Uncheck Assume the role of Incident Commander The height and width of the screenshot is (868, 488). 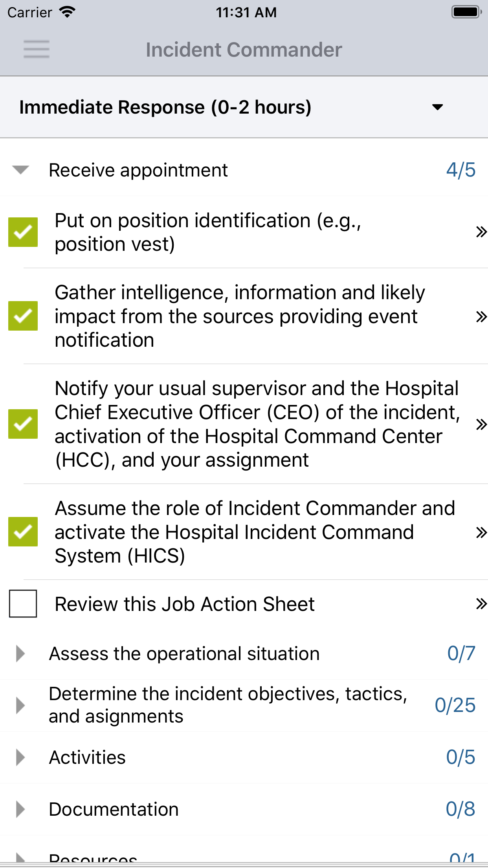click(23, 532)
